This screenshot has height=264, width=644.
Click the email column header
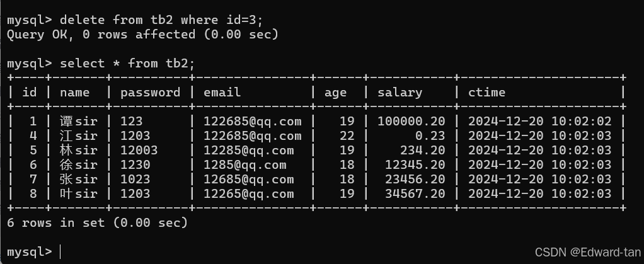point(222,92)
